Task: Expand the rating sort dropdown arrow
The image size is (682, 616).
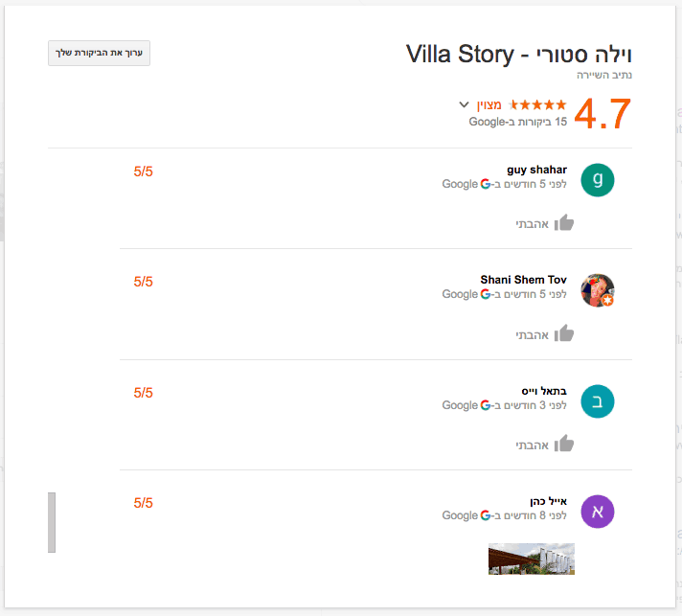Action: 464,104
